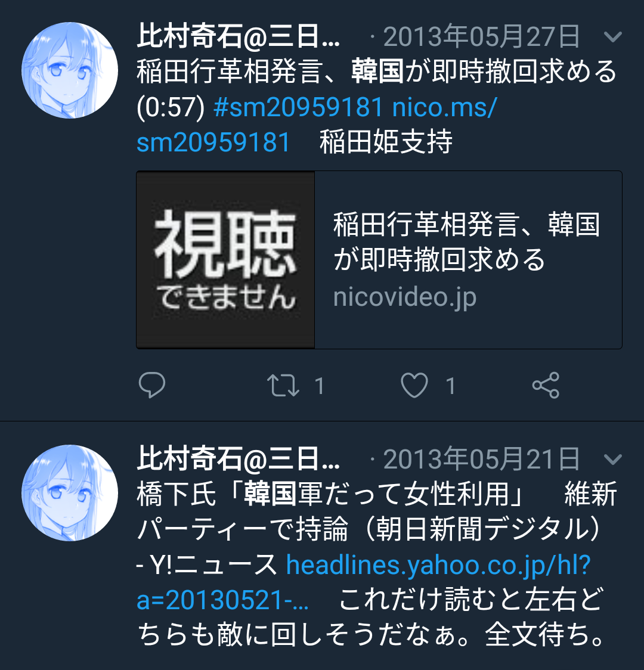
Task: Open the like count on first tweet
Action: (450, 386)
